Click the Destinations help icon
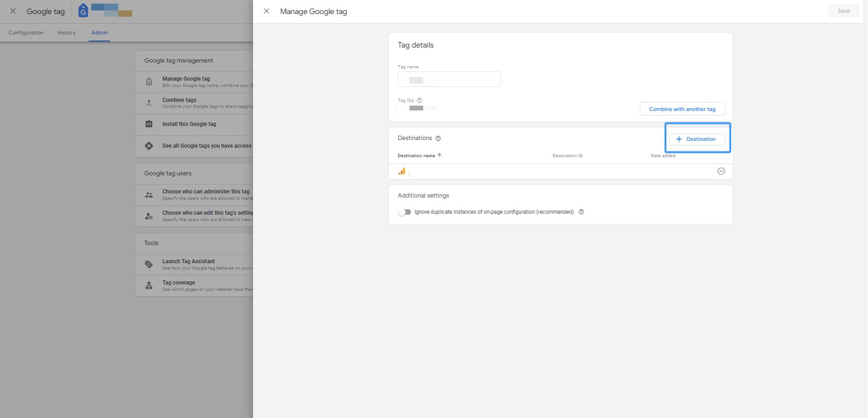 point(438,139)
